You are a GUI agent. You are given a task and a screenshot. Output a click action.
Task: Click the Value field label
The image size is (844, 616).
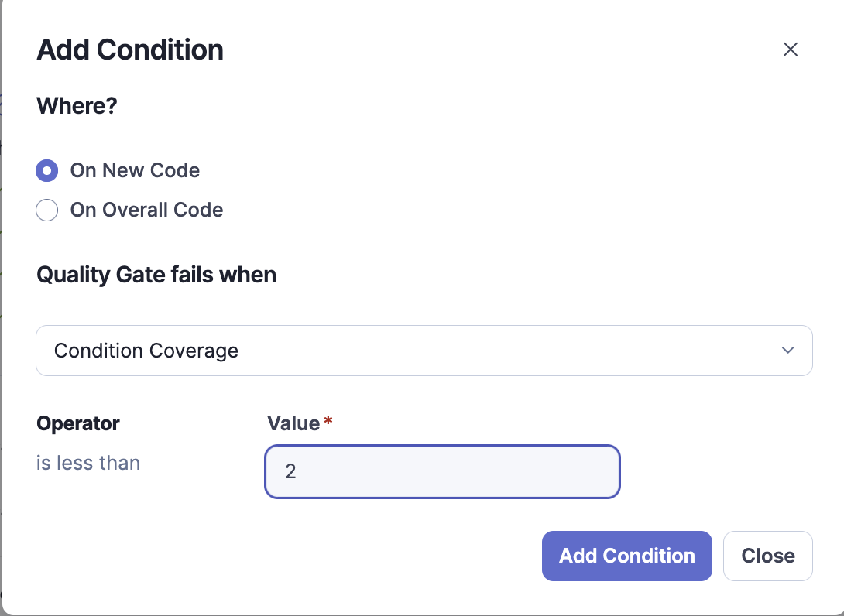293,423
